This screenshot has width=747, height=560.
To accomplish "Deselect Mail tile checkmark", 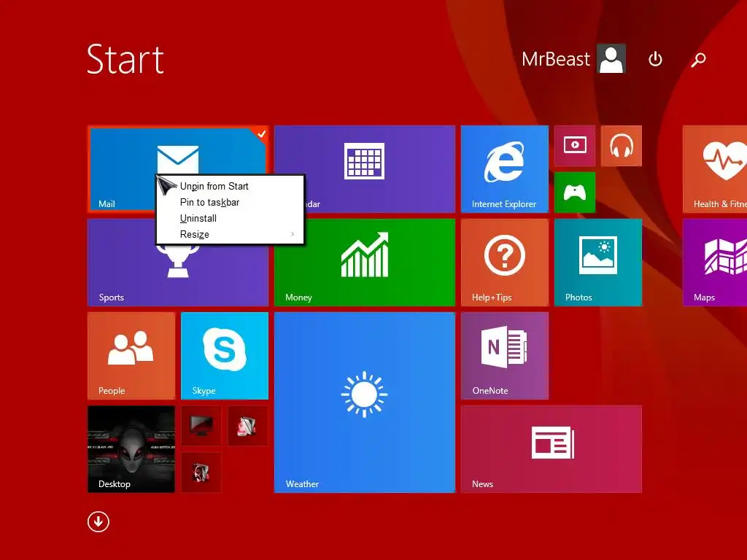I will (x=261, y=134).
